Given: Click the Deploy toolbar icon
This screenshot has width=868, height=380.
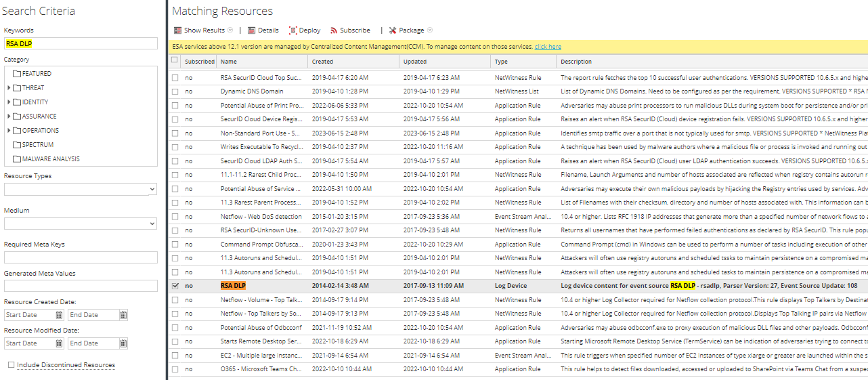Looking at the screenshot, I should [x=293, y=30].
